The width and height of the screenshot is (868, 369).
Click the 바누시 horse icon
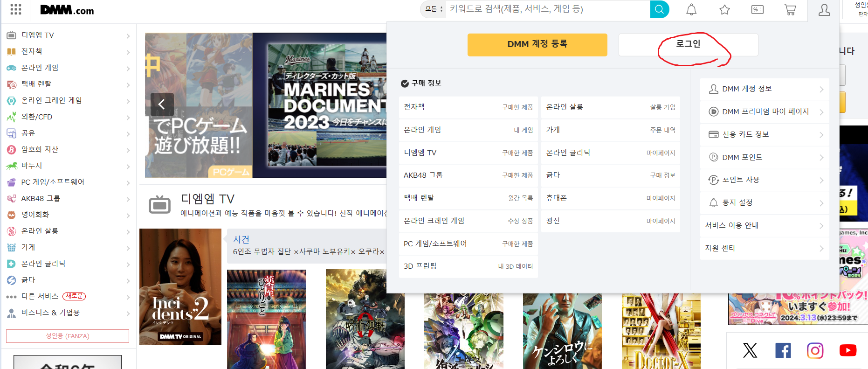(11, 166)
